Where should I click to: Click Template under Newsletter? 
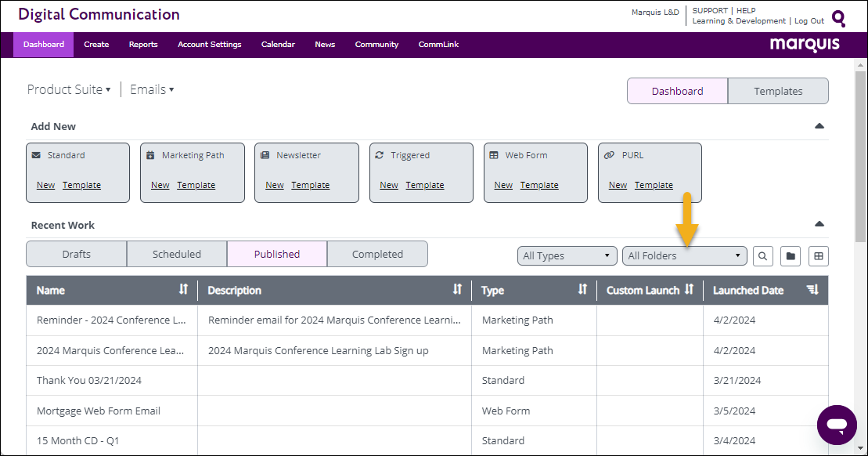click(311, 185)
